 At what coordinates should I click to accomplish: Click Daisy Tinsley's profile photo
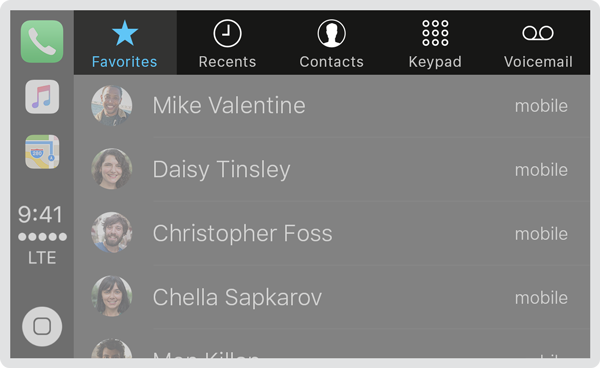[x=112, y=169]
